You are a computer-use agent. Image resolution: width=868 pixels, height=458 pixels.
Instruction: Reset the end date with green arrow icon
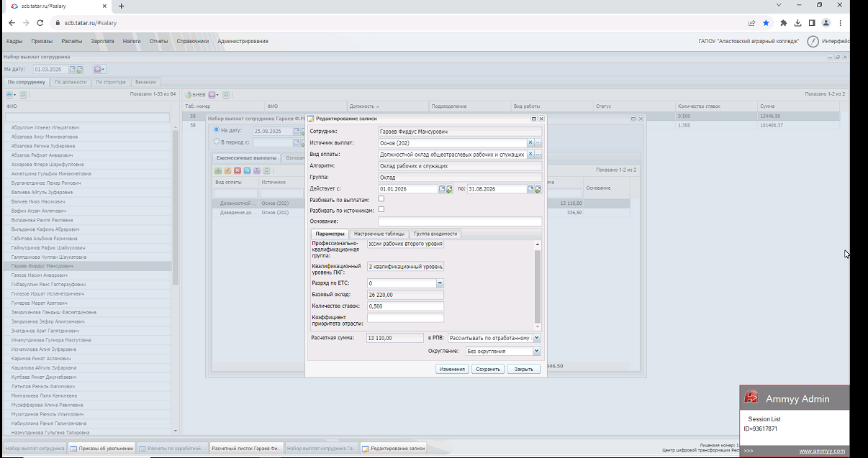pyautogui.click(x=538, y=189)
